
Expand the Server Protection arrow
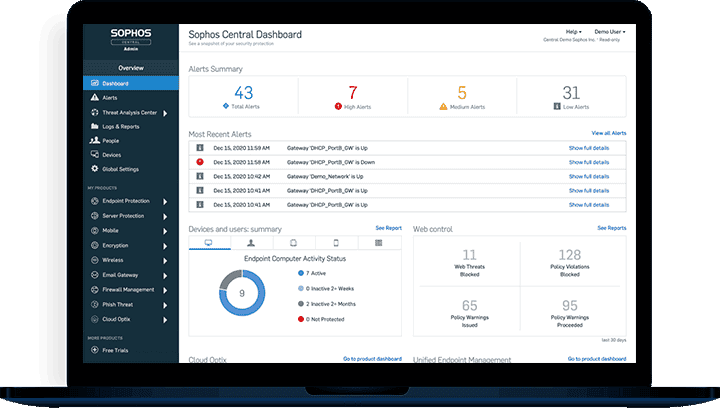coord(165,216)
